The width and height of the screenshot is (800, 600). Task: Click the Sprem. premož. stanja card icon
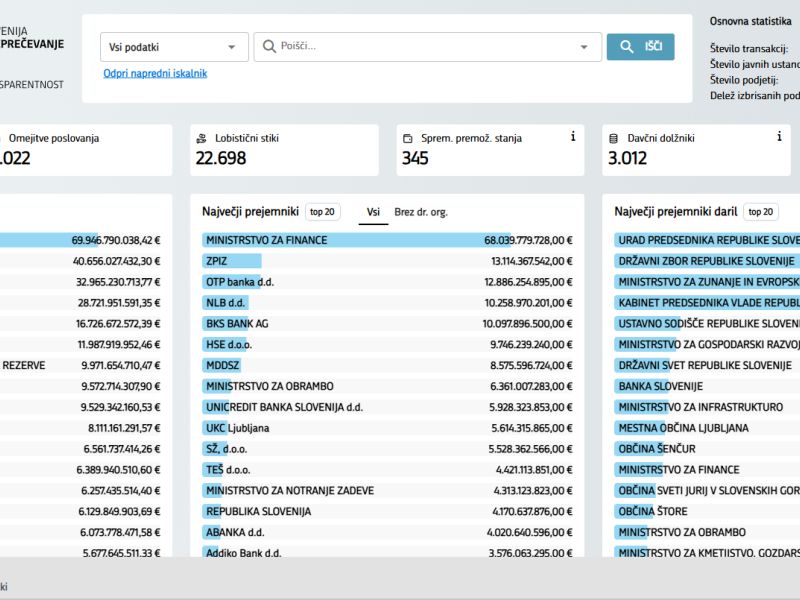click(x=409, y=138)
